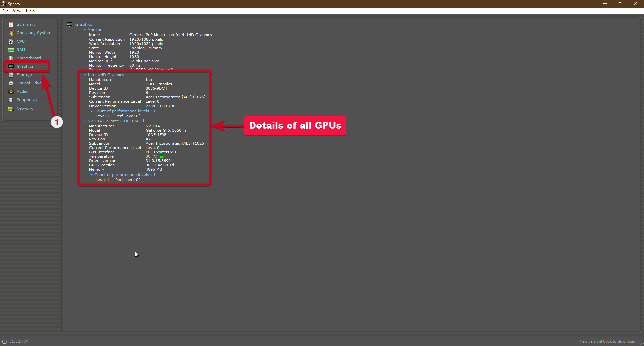Select the Storage drive icon
The image size is (644, 346).
(11, 75)
